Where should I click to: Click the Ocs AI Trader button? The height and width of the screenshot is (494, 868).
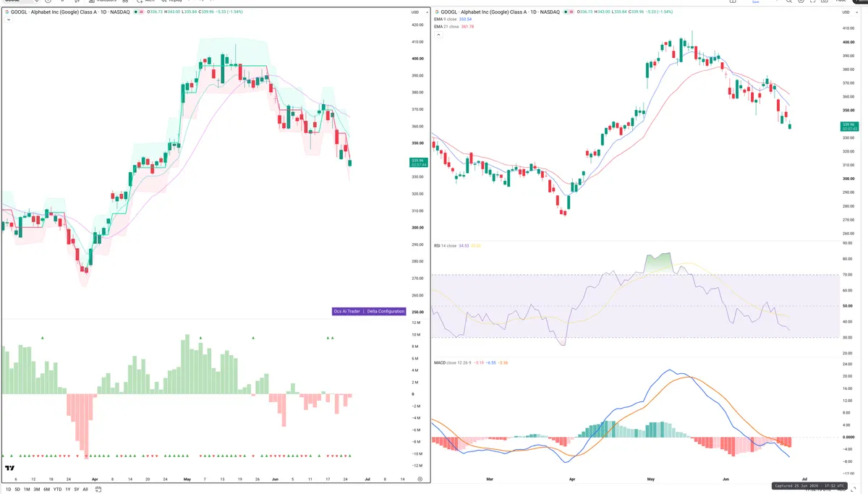(346, 311)
